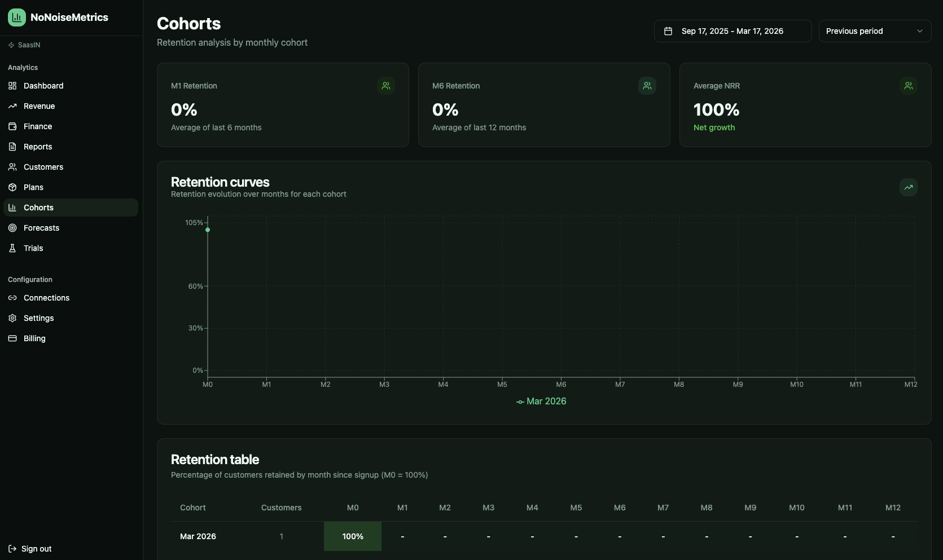Screen dimensions: 943x560
Task: Click the Forecasts target icon
Action: click(12, 228)
